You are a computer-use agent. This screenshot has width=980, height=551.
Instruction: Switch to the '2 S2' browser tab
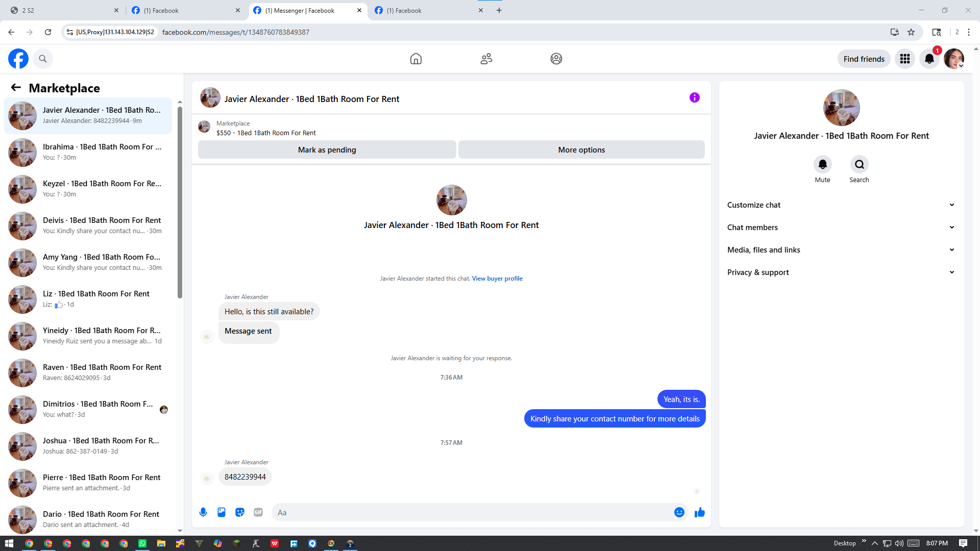[64, 10]
